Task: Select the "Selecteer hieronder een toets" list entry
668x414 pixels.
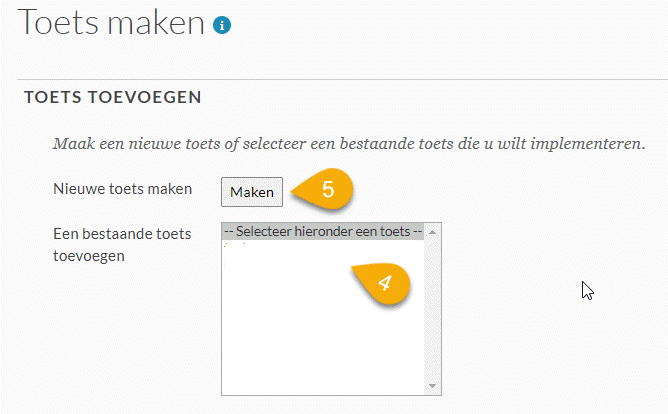Action: 324,232
